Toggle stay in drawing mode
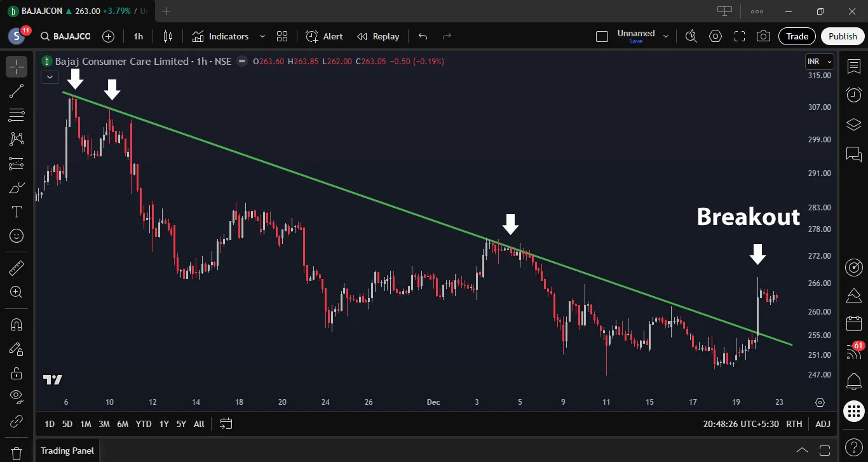This screenshot has width=868, height=462. (17, 348)
